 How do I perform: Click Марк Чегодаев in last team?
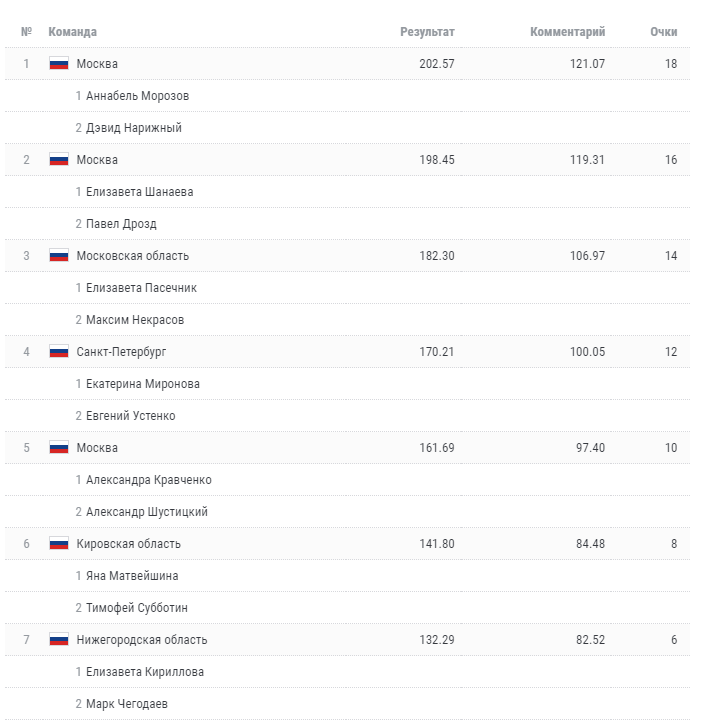pyautogui.click(x=127, y=704)
